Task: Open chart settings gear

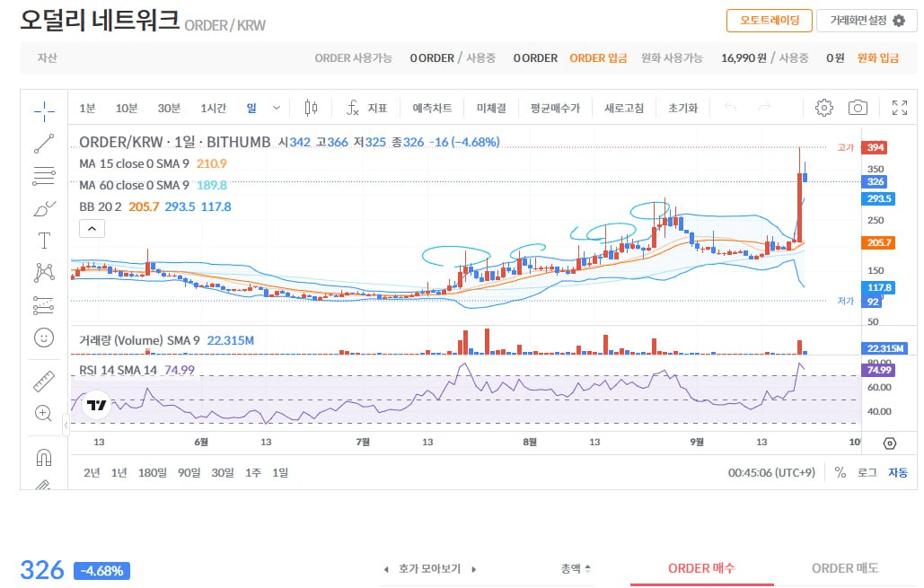Action: pos(823,108)
